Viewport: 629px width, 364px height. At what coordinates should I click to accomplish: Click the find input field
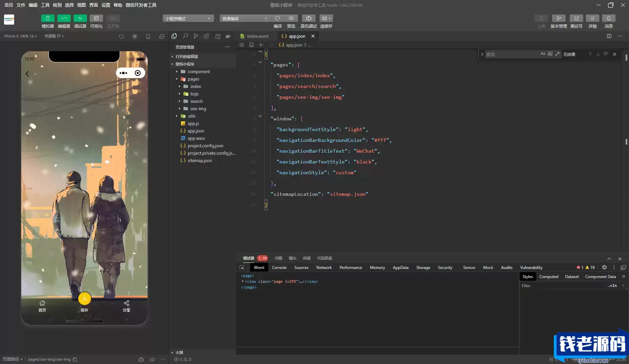512,54
